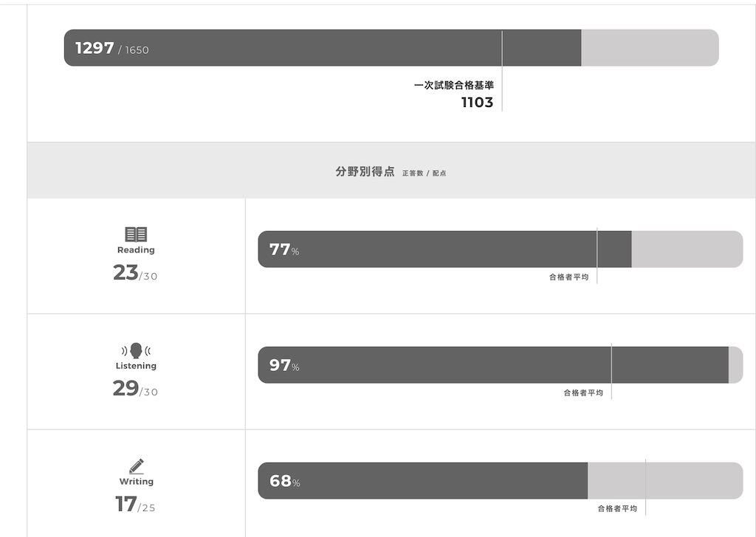Click the unfilled portion of total score bar
Viewport: 756px width, 537px height.
(x=650, y=48)
